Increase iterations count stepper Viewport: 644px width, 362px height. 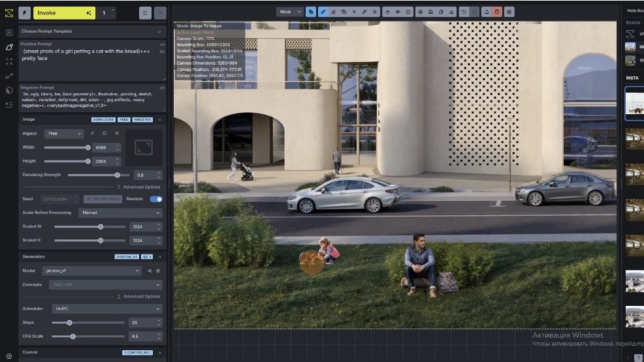tap(114, 10)
